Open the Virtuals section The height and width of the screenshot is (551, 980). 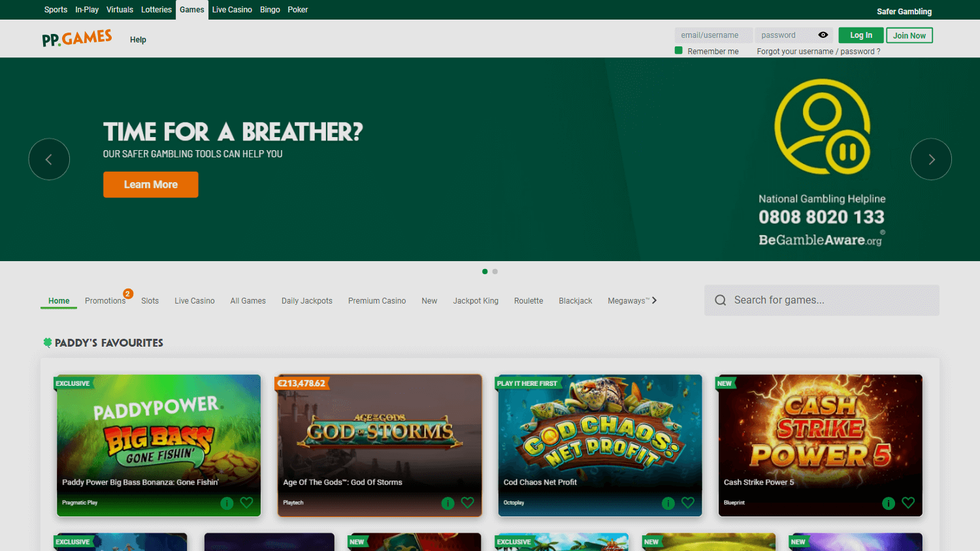120,10
